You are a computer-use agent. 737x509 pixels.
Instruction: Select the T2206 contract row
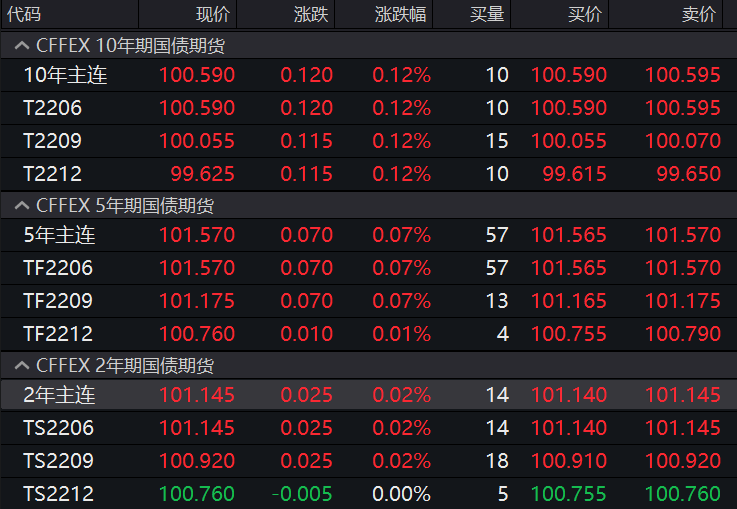[x=53, y=108]
